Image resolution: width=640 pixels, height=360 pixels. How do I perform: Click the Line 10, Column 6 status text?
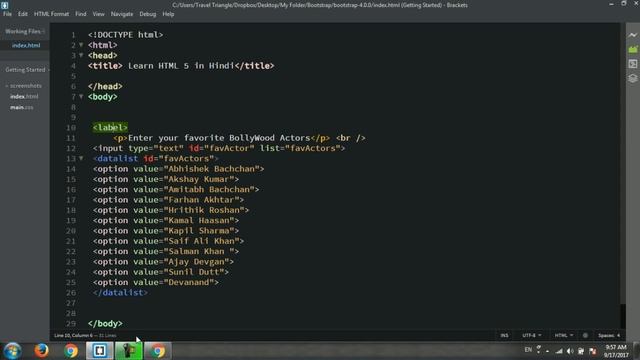73,335
